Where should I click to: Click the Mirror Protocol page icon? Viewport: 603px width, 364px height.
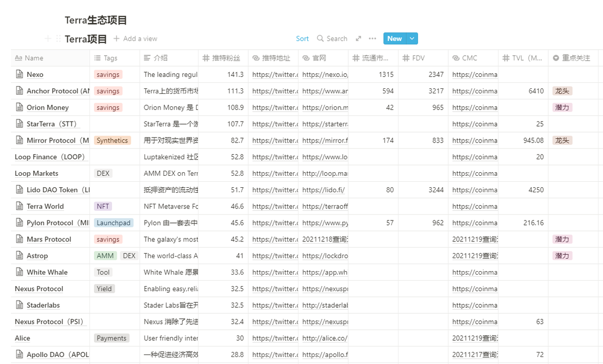(19, 140)
